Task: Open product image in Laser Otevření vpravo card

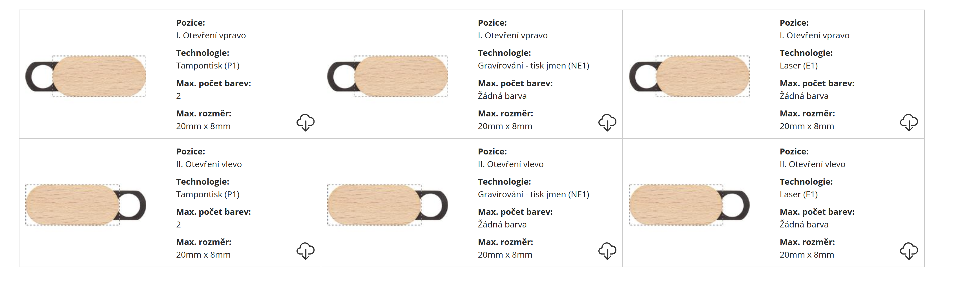Action: (x=689, y=76)
